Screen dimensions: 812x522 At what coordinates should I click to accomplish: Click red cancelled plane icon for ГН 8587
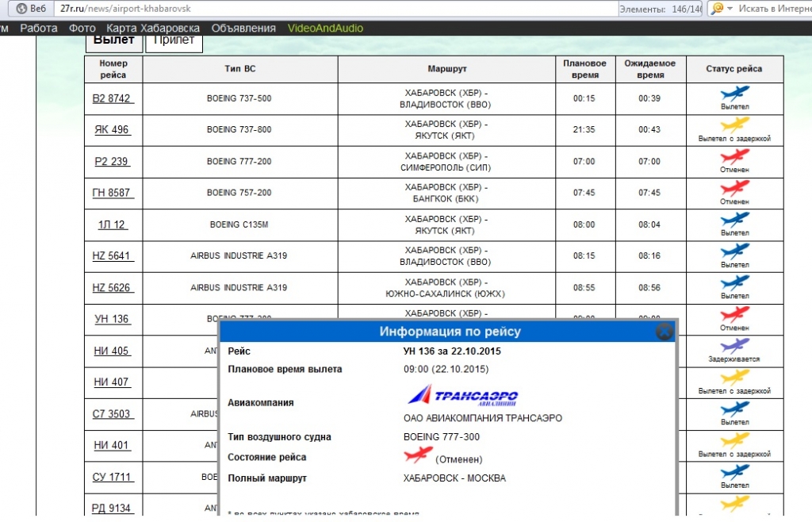point(734,188)
